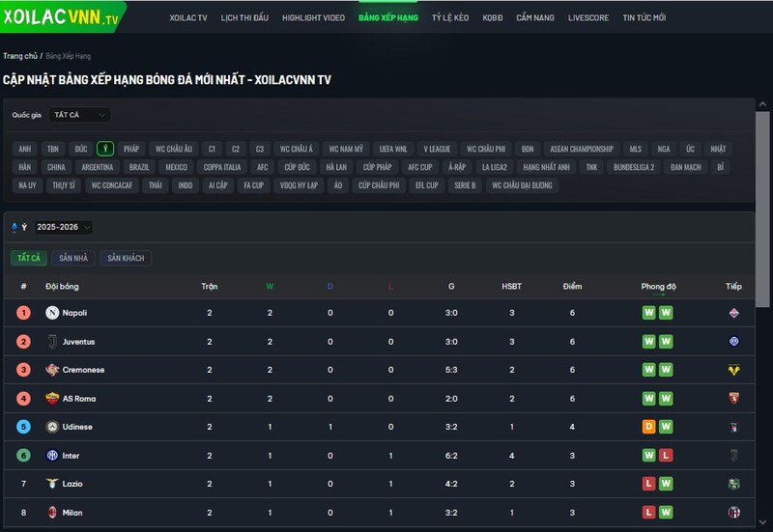Click the Milan team crest
Image resolution: width=773 pixels, height=532 pixels.
point(52,513)
